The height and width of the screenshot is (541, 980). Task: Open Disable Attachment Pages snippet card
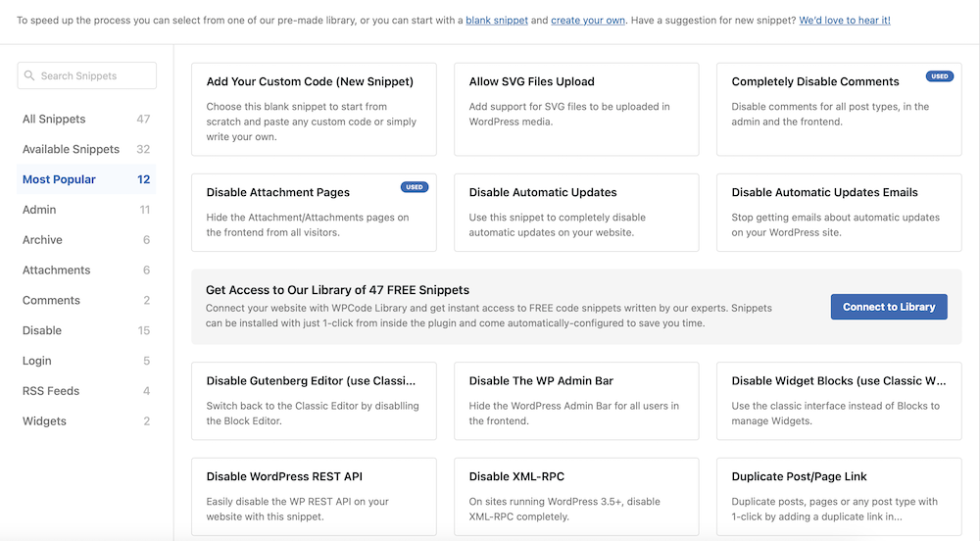coord(314,213)
